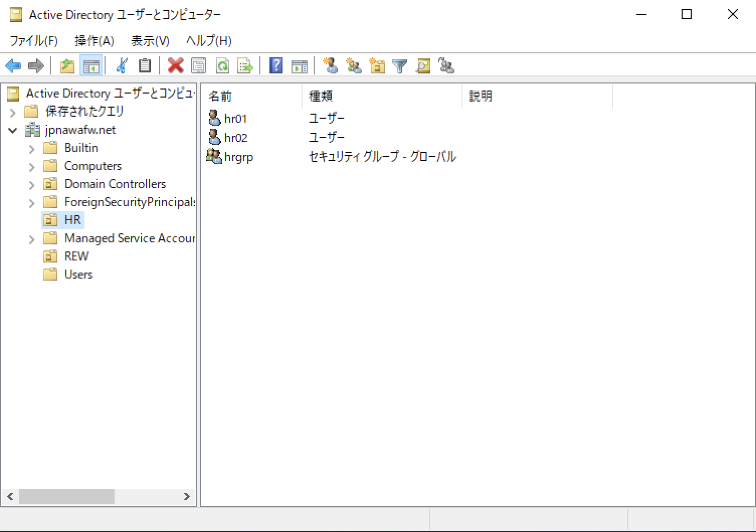
Task: Click the HR organizational unit folder icon
Action: pyautogui.click(x=50, y=220)
